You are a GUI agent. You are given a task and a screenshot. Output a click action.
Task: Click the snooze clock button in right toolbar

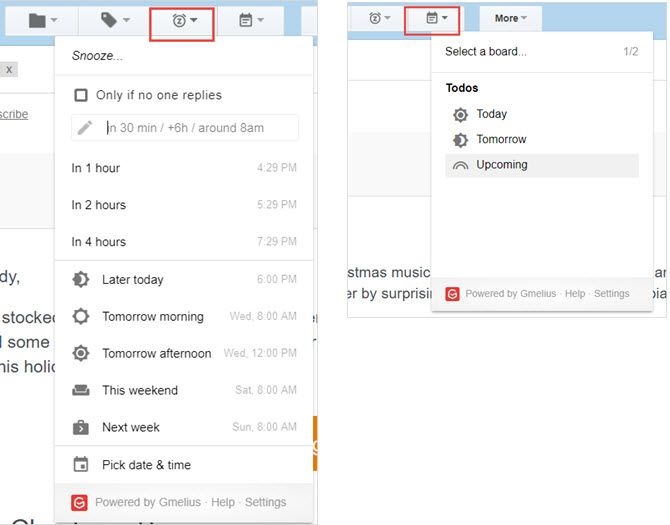point(379,18)
